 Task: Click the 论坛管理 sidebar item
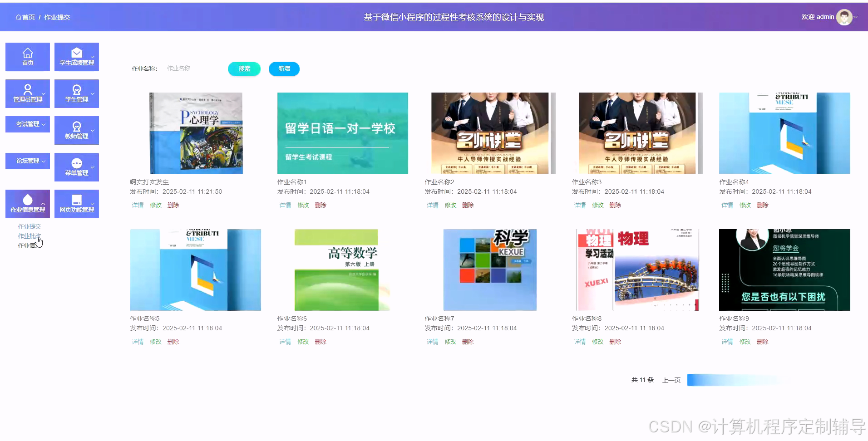point(27,161)
